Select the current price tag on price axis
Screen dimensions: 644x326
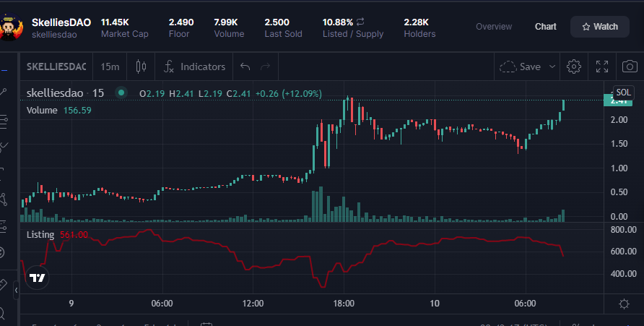618,101
